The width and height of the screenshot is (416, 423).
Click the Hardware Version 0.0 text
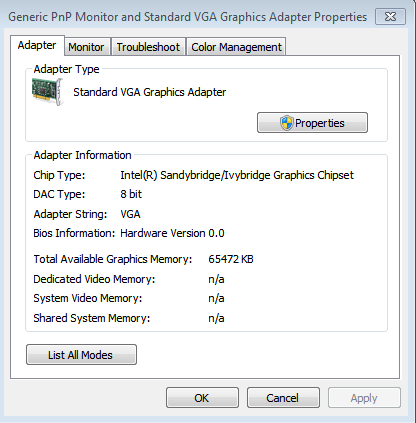click(x=172, y=233)
